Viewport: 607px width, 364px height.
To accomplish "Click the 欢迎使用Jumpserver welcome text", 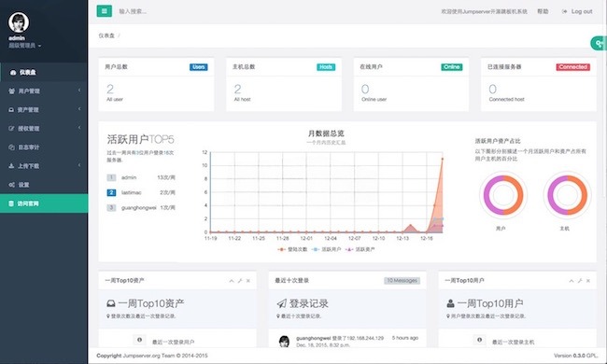I will tap(484, 11).
